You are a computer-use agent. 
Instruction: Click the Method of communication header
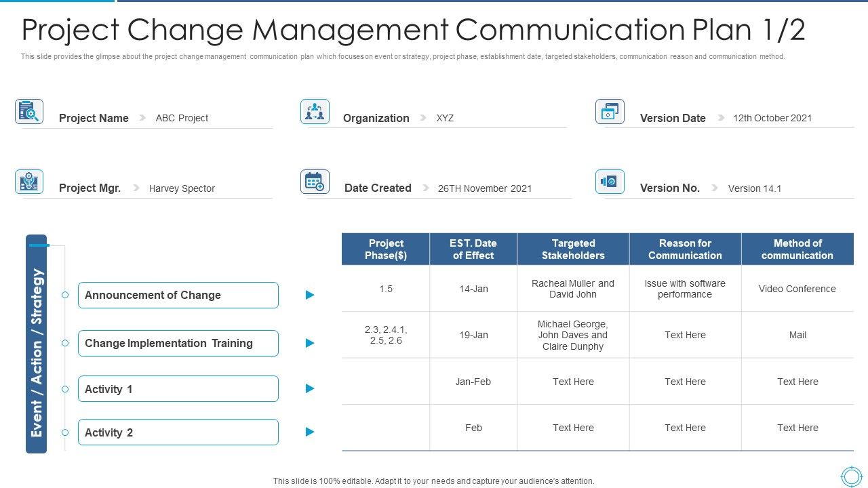797,249
